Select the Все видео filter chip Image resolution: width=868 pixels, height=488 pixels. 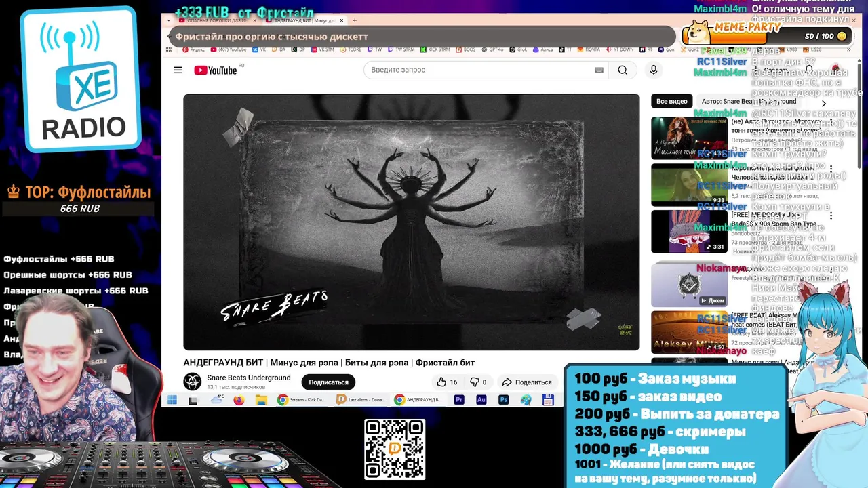(x=671, y=101)
